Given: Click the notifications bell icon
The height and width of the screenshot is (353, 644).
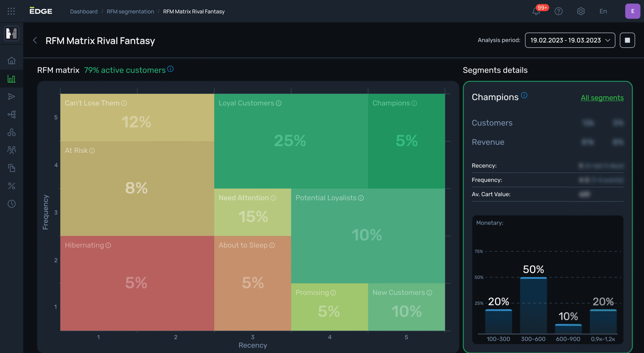Looking at the screenshot, I should [x=536, y=12].
